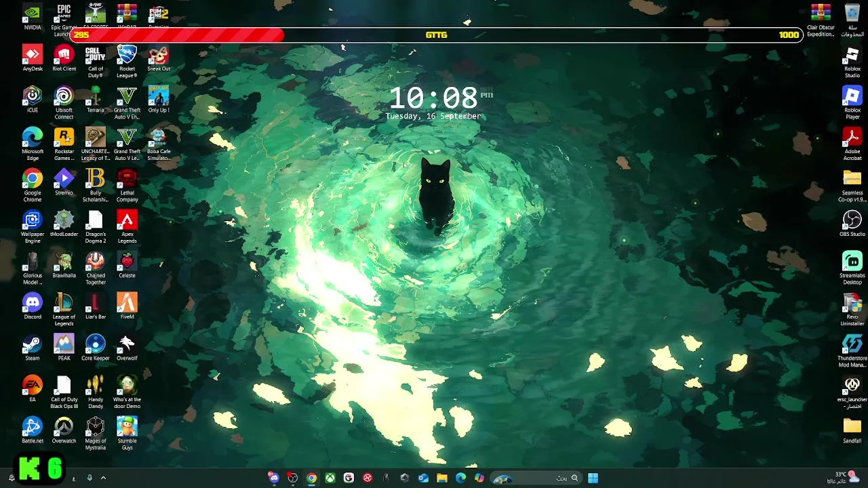Open Steam from the desktop
868x488 pixels.
click(32, 348)
